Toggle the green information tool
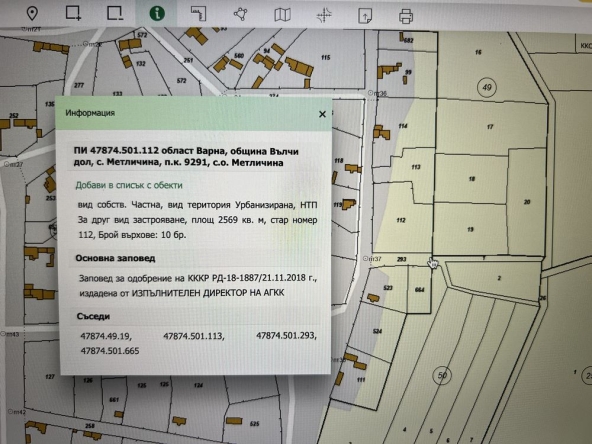The image size is (592, 444). tap(157, 14)
